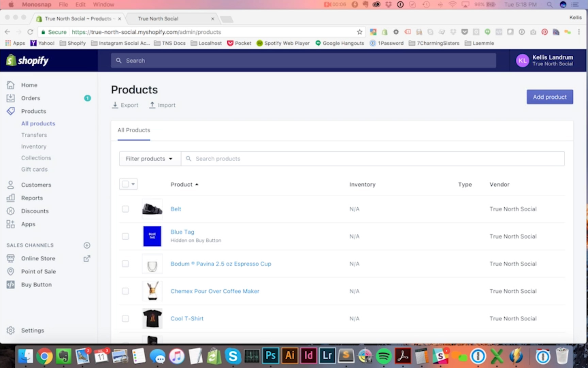The width and height of the screenshot is (588, 368).
Task: Click the Discounts badge icon
Action: tap(11, 211)
